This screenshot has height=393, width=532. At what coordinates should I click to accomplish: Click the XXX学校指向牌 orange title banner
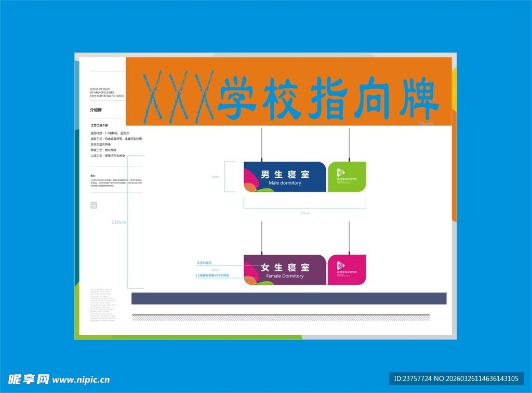point(288,92)
